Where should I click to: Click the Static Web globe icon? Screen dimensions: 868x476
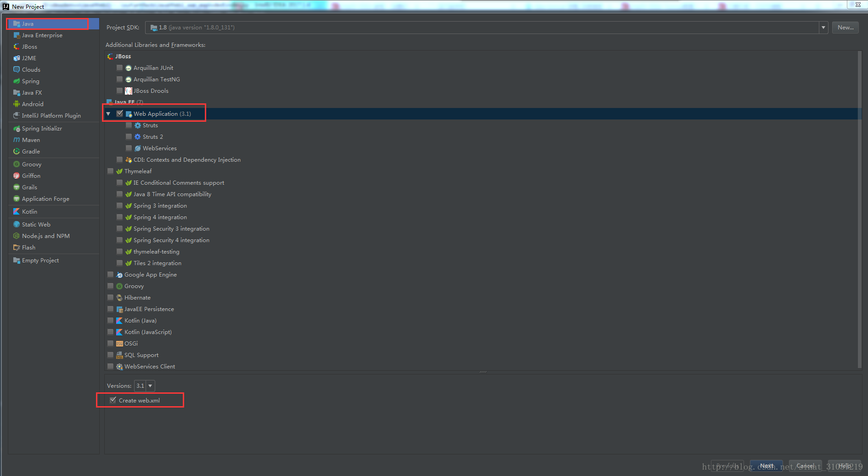[17, 224]
